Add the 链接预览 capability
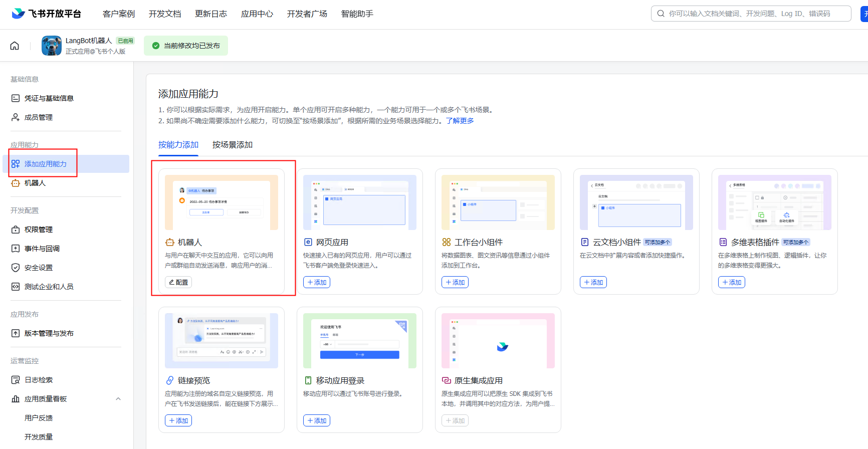The image size is (868, 449). point(178,421)
